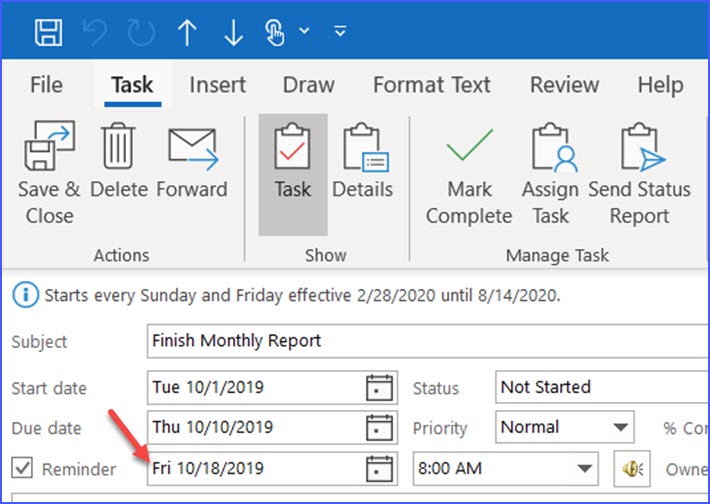This screenshot has width=710, height=504.
Task: Open Due date calendar picker
Action: click(379, 427)
